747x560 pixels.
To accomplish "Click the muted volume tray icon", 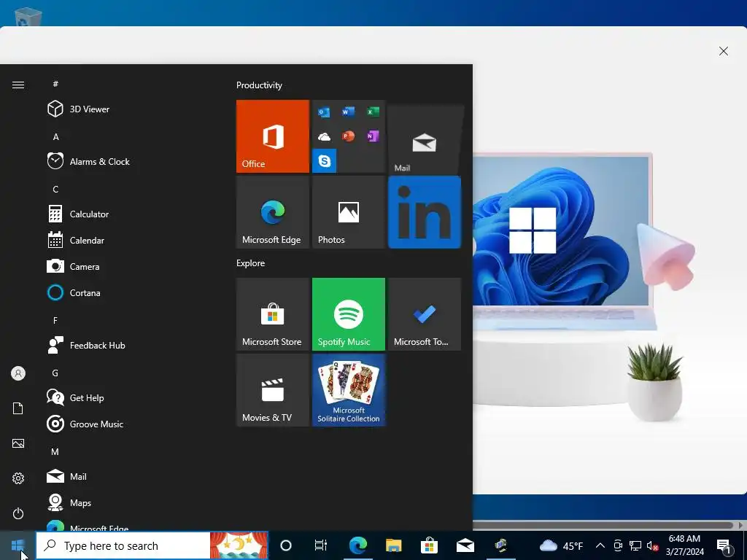I will coord(653,545).
